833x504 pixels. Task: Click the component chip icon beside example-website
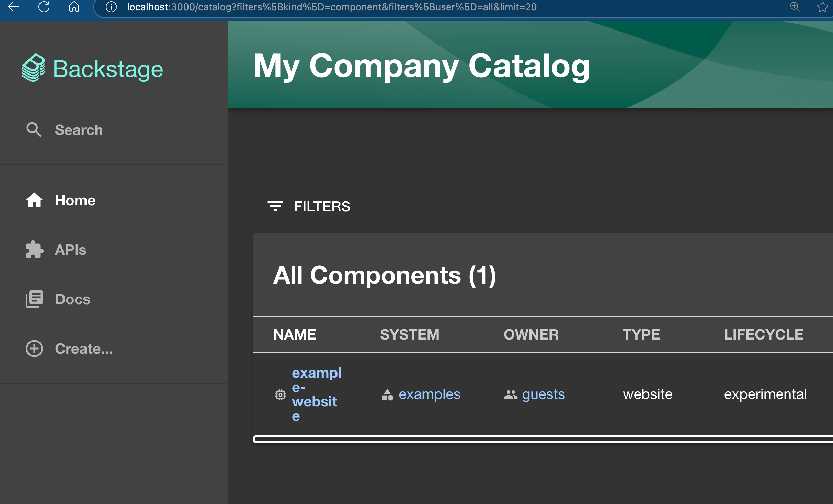280,395
